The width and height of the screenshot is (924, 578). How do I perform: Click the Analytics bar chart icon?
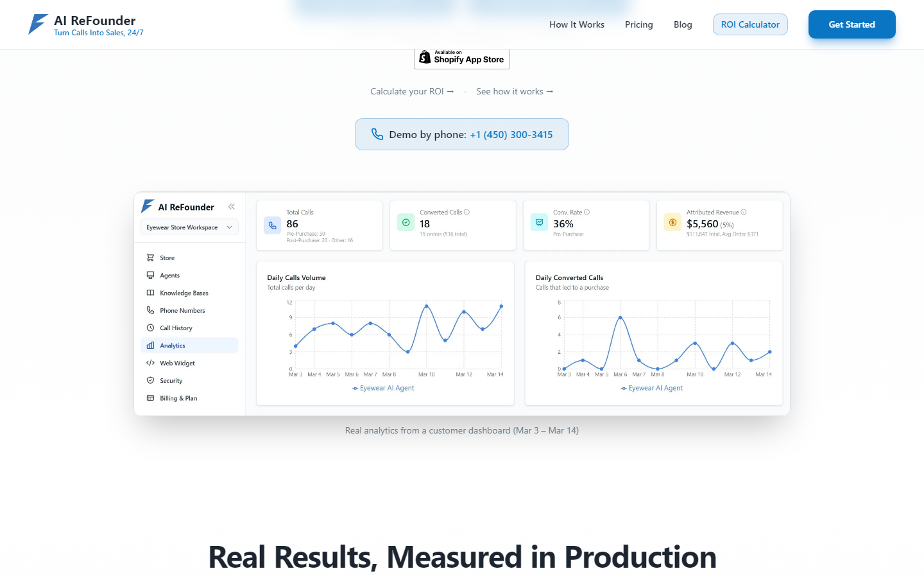pyautogui.click(x=150, y=346)
